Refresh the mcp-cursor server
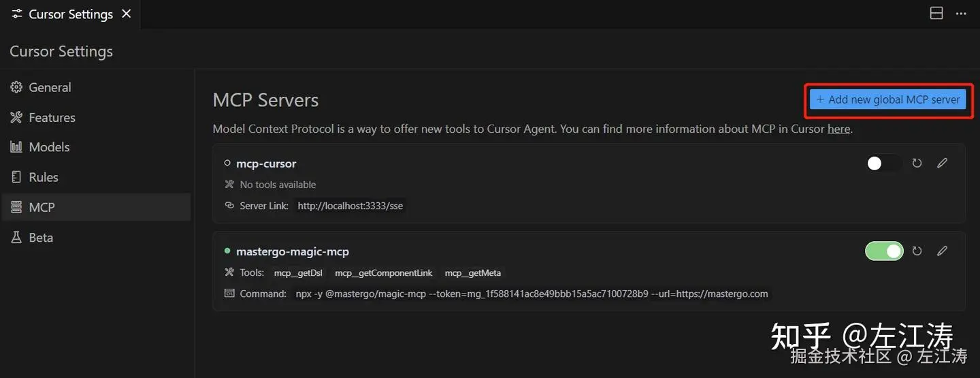The image size is (980, 378). pyautogui.click(x=917, y=163)
